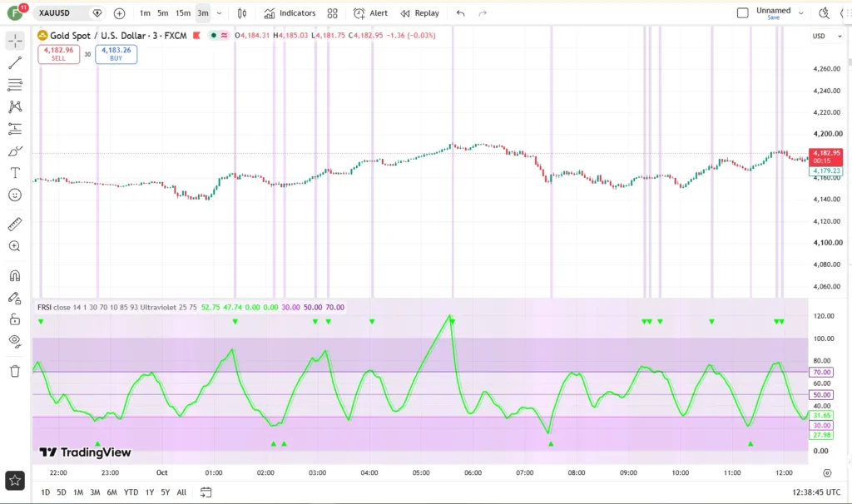Open the candlestick chart type selector
852x504 pixels.
(x=242, y=13)
